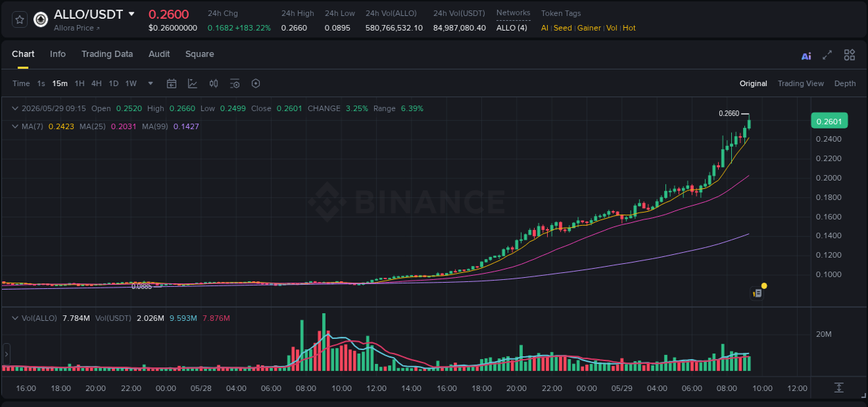Open the Square tab
This screenshot has width=868, height=407.
(x=199, y=54)
